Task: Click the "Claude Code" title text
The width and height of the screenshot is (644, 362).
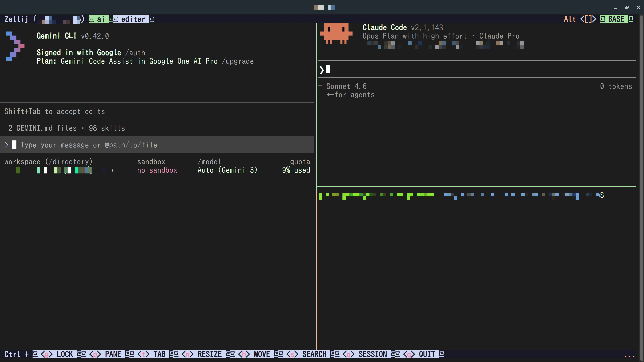Action: 385,27
